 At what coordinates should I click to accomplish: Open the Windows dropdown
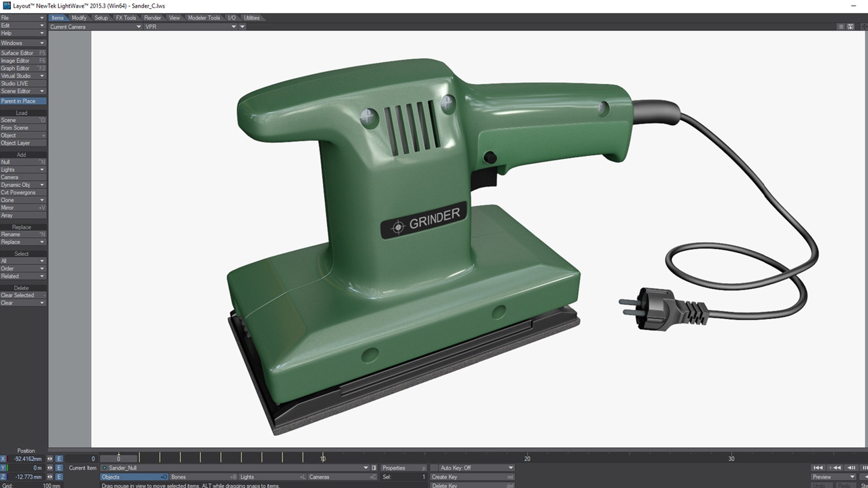tap(23, 43)
